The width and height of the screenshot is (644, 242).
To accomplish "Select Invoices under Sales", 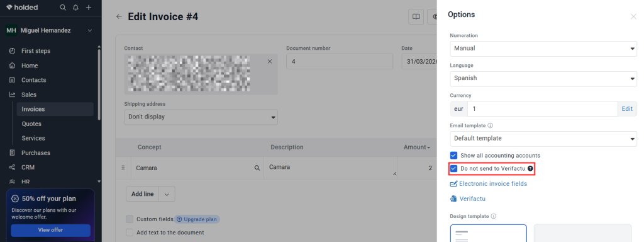I will (55, 109).
